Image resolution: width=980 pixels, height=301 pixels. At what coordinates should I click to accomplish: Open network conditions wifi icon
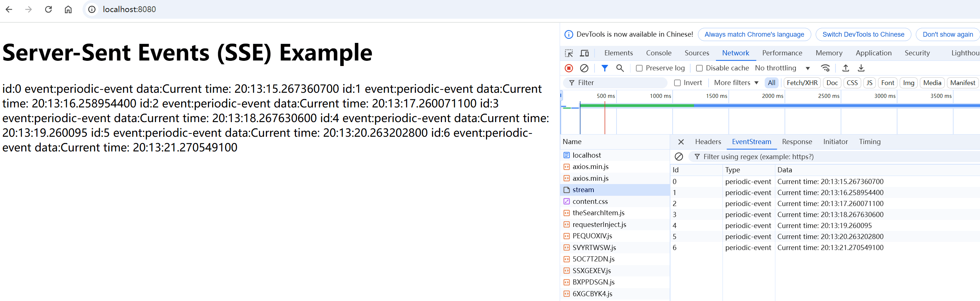[x=825, y=68]
